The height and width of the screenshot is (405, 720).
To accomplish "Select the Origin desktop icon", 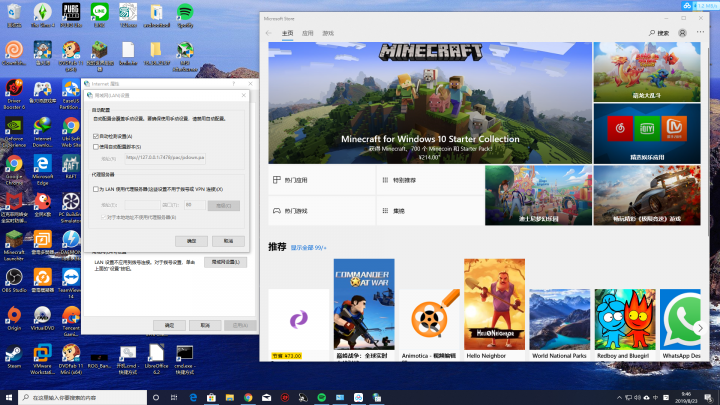I will pos(14,319).
